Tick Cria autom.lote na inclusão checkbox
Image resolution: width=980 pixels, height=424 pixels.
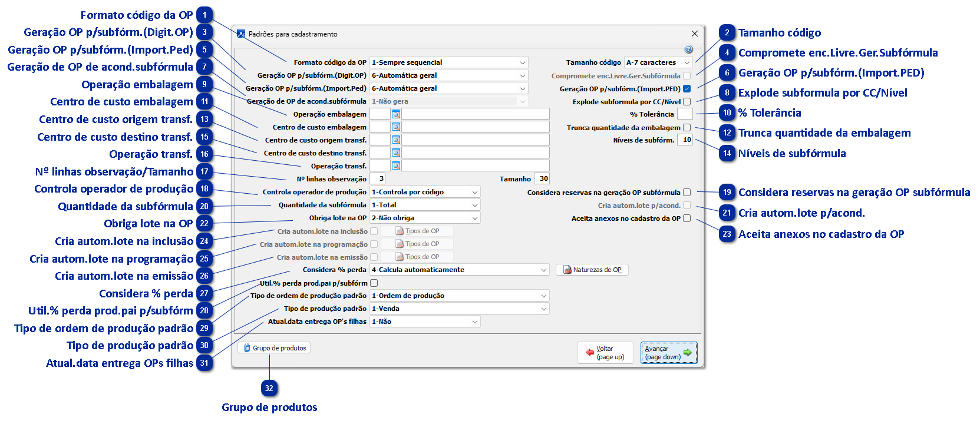(x=374, y=231)
